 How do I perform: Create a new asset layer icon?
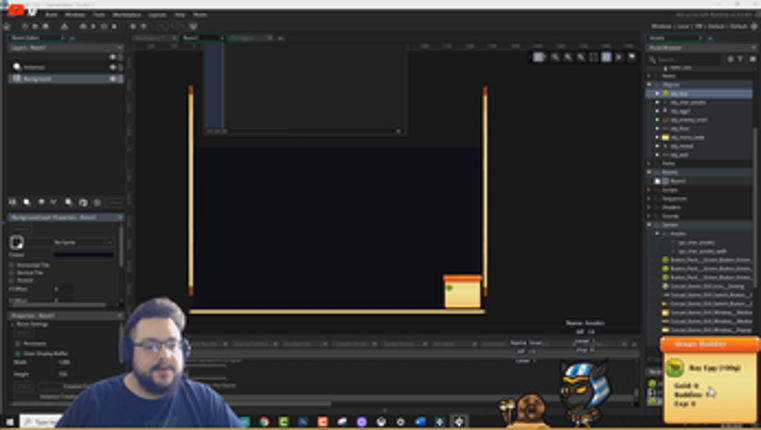[69, 202]
